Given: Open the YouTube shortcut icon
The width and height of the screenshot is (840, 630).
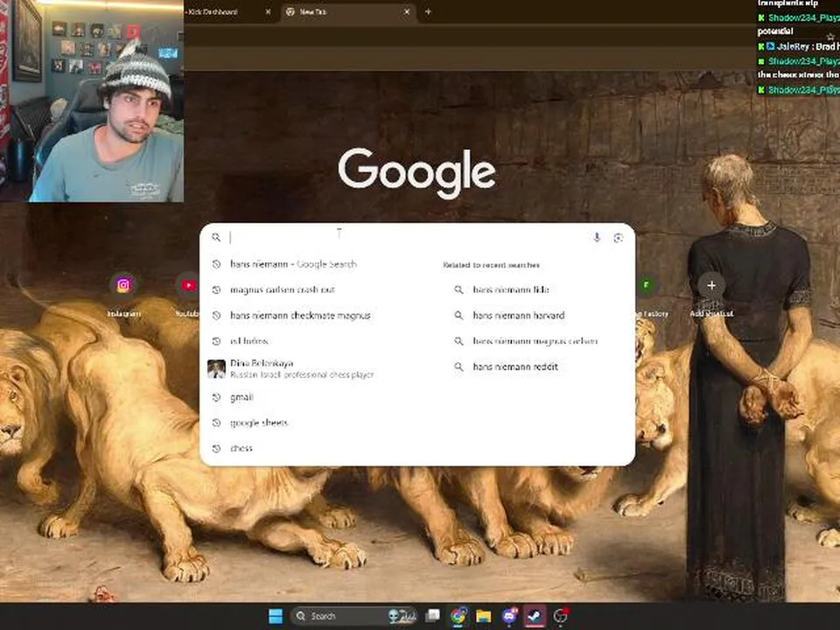Looking at the screenshot, I should click(x=188, y=285).
